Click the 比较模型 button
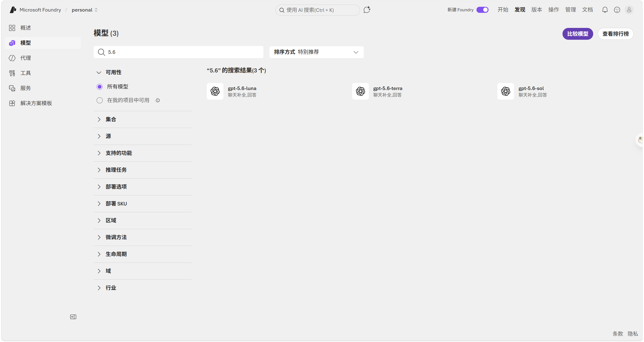Viewport: 644px width, 342px height. 578,34
